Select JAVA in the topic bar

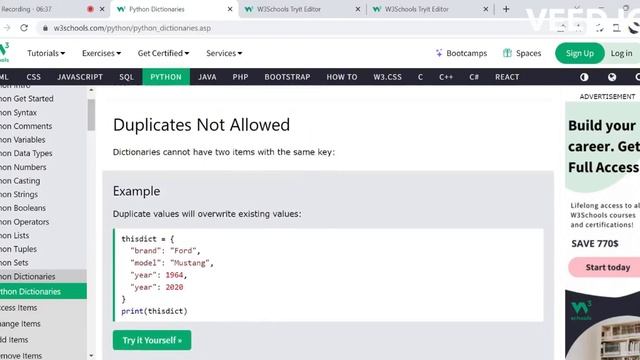point(207,77)
